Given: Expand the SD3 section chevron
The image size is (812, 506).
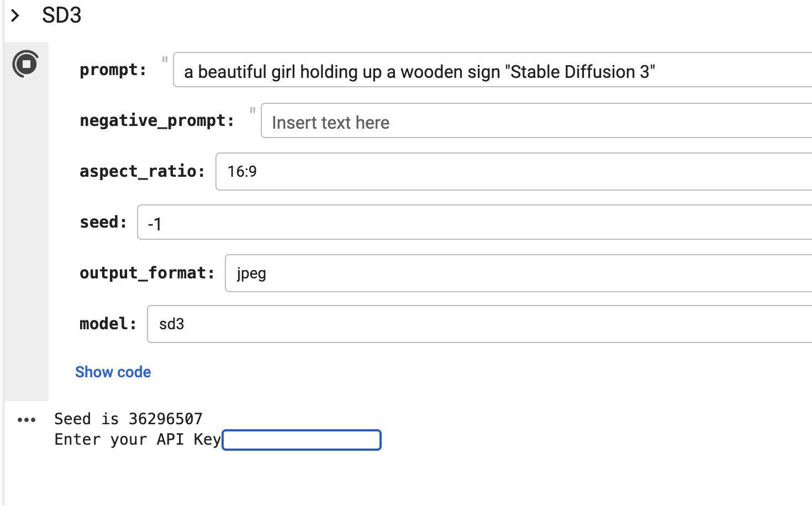Looking at the screenshot, I should (15, 15).
